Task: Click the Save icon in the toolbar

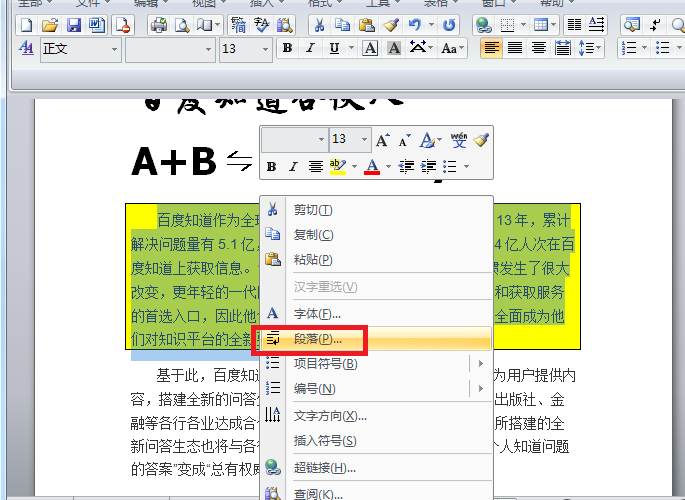Action: click(74, 25)
